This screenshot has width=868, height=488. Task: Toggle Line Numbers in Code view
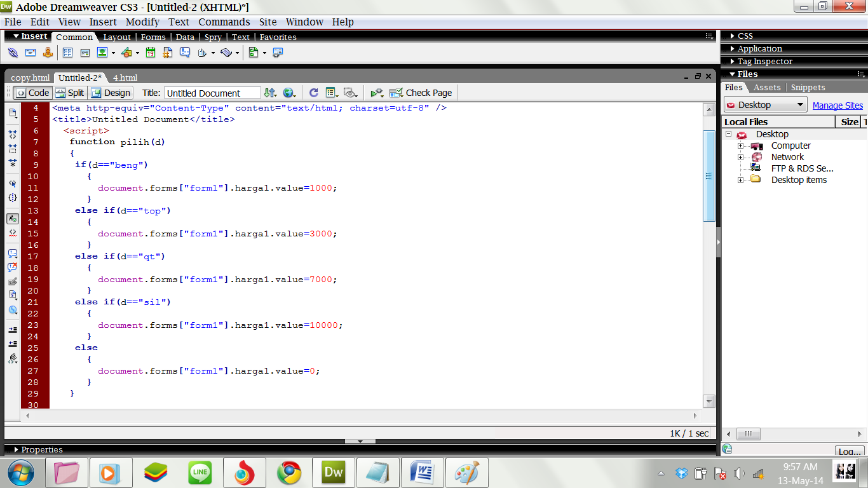pyautogui.click(x=13, y=218)
